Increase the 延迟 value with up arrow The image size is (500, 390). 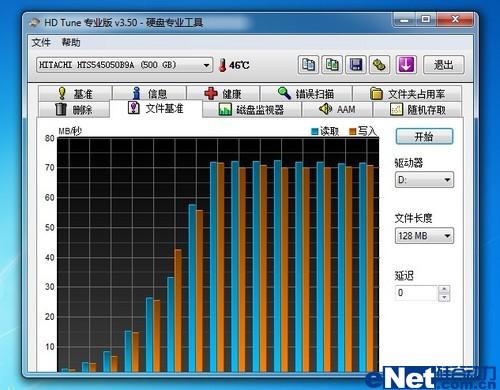(444, 289)
